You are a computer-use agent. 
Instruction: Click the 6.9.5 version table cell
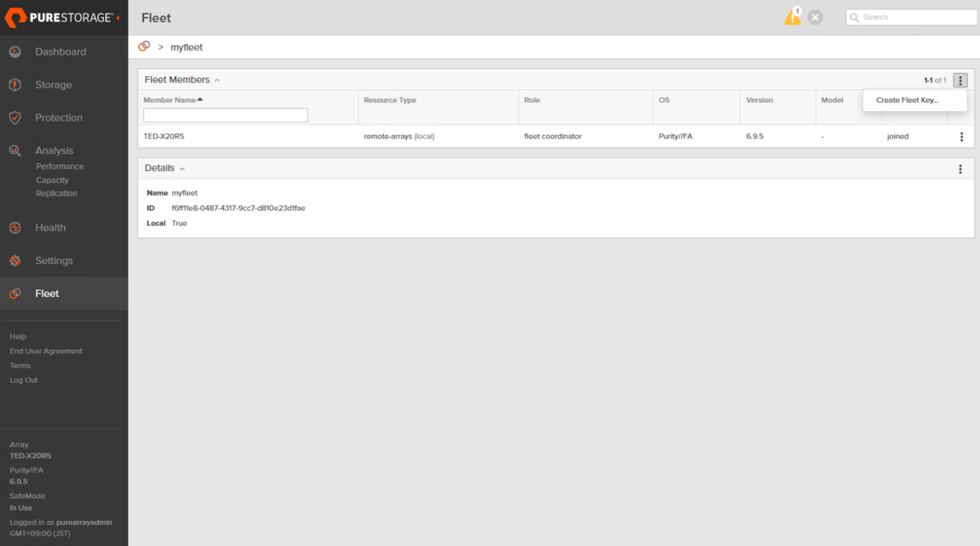coord(755,136)
